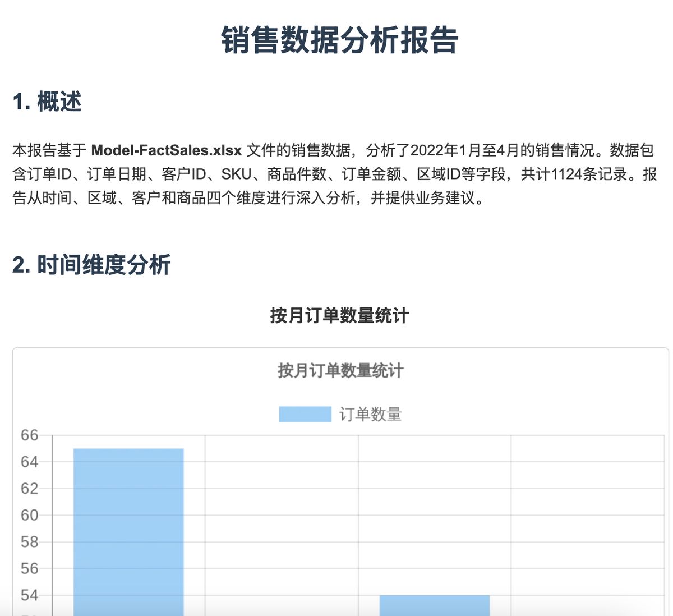Click the gray chart title inside the canvas
This screenshot has width=673, height=616.
coord(340,371)
